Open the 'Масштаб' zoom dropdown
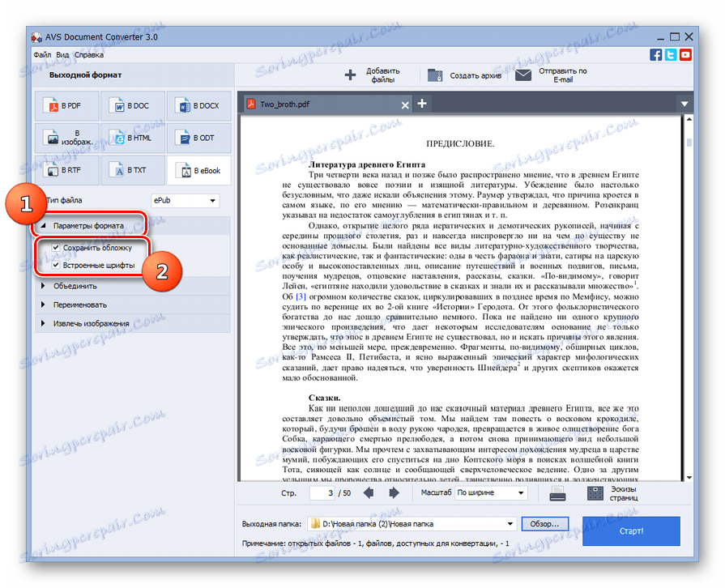The width and height of the screenshot is (725, 588). (x=491, y=492)
